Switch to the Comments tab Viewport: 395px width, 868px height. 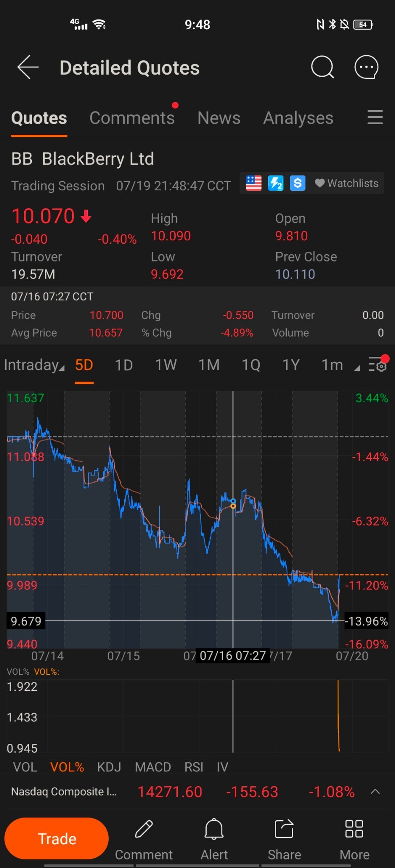click(132, 118)
